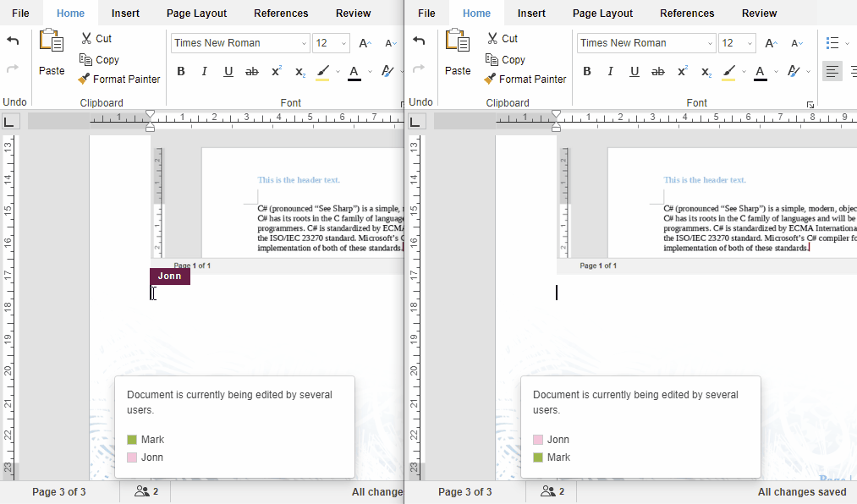Click Undo arrow in the left editor
This screenshot has width=857, height=504.
(13, 41)
